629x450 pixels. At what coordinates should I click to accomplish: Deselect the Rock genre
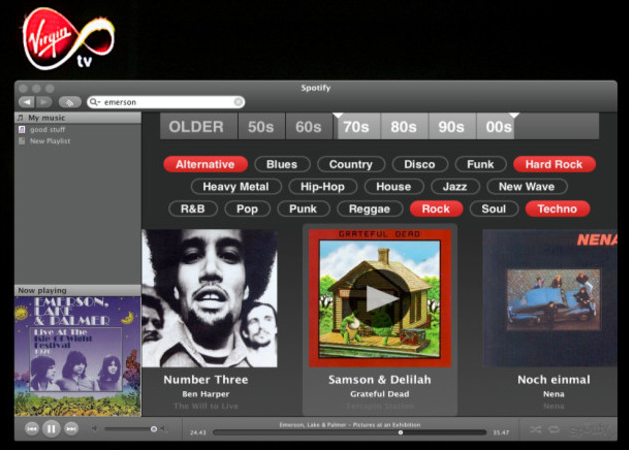436,209
